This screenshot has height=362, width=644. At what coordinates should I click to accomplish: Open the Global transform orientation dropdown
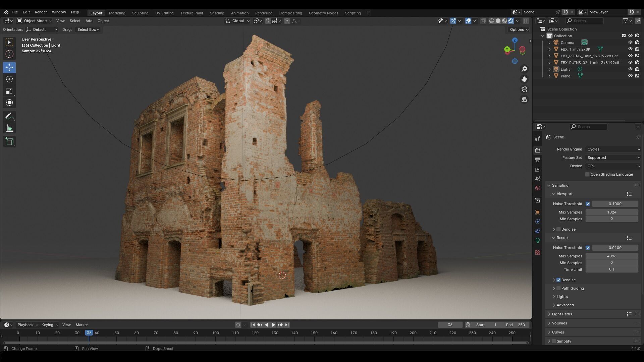point(237,21)
